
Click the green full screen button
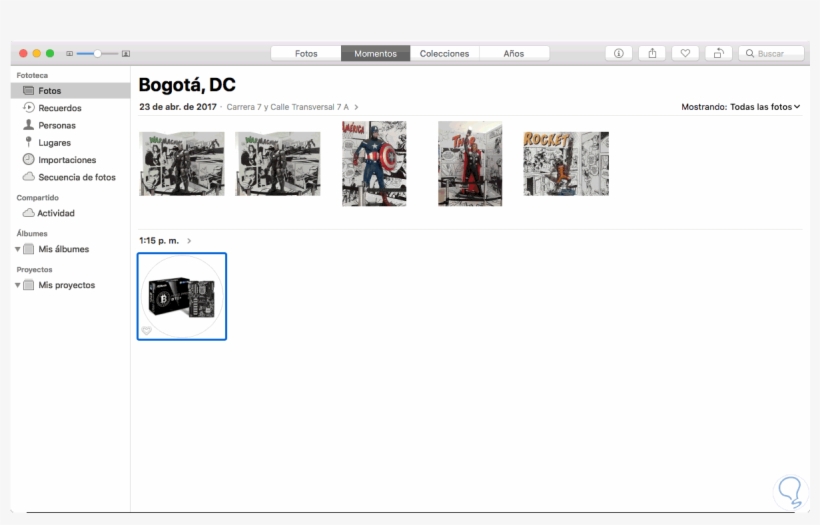tap(50, 53)
